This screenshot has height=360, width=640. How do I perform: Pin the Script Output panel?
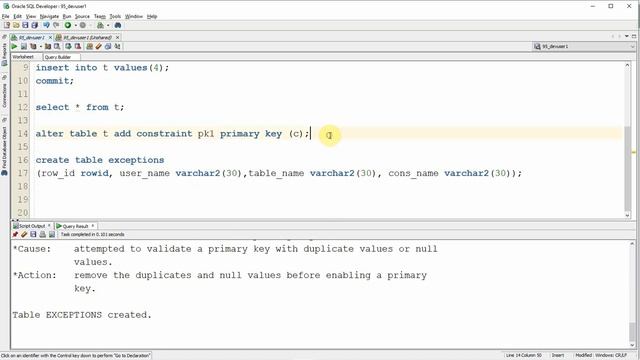point(15,234)
